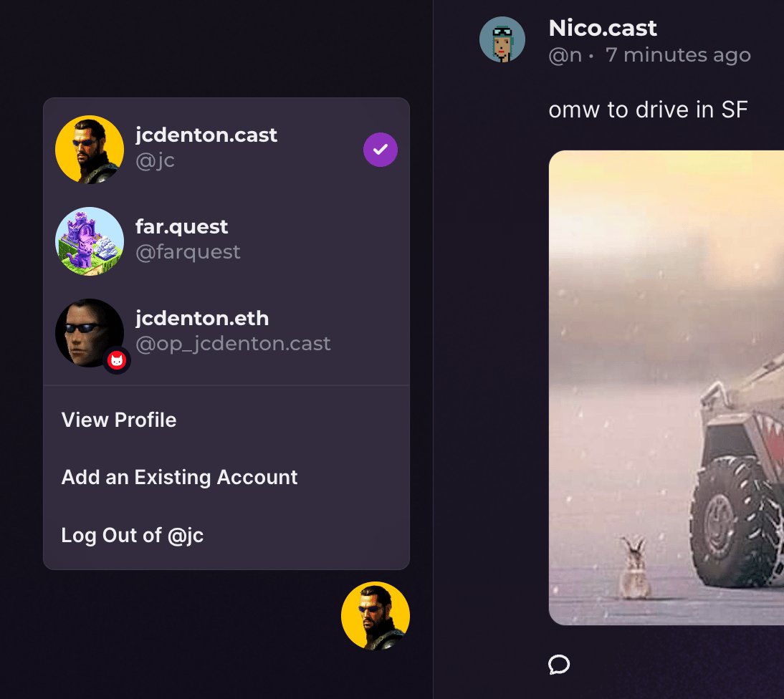Viewport: 784px width, 699px height.
Task: Click the reply comment bubble icon
Action: point(559,665)
